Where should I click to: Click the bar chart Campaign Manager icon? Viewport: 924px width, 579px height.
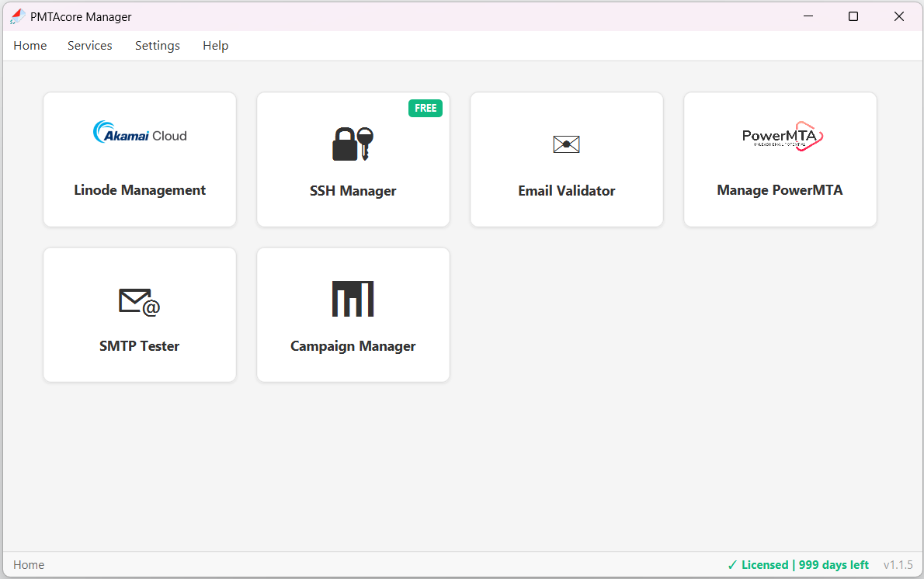(353, 299)
